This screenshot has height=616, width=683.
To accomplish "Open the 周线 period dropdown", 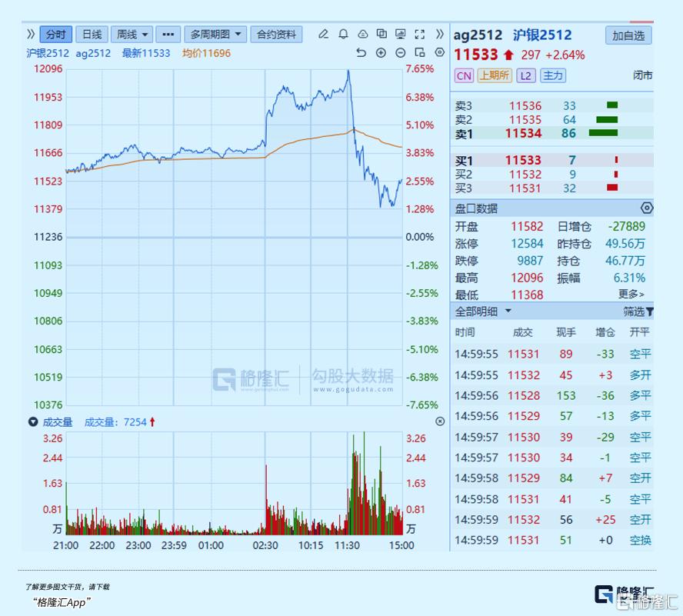I will point(132,35).
